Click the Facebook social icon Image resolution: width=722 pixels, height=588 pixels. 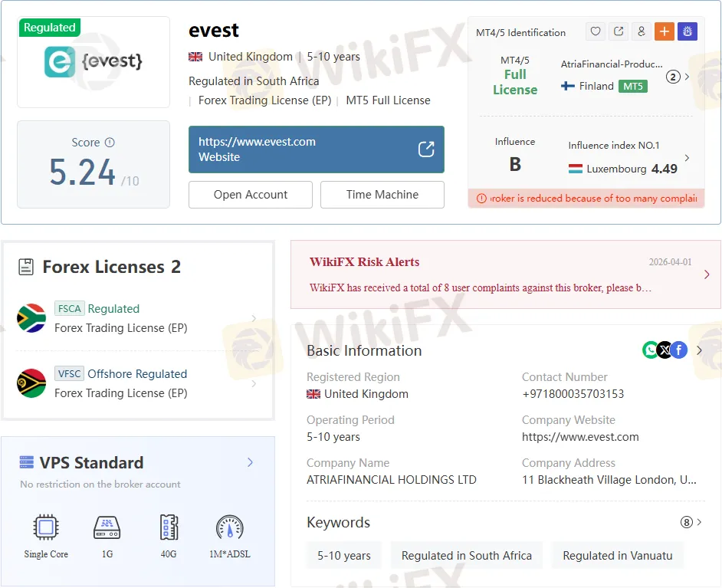coord(679,350)
